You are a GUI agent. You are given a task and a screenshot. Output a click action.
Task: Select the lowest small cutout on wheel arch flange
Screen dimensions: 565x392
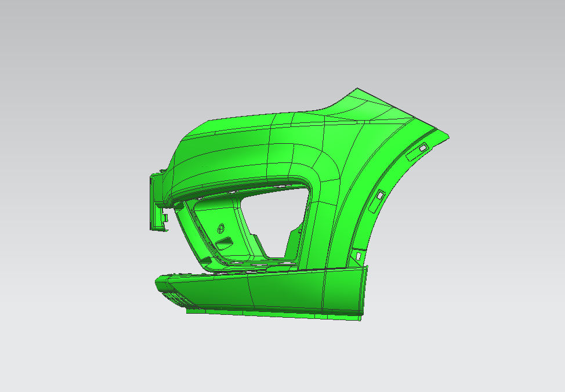coord(358,256)
